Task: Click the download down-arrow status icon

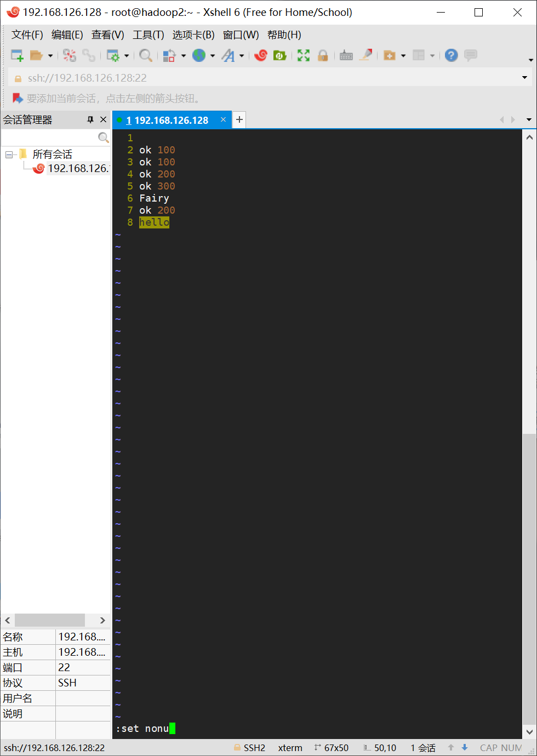Action: 465,747
